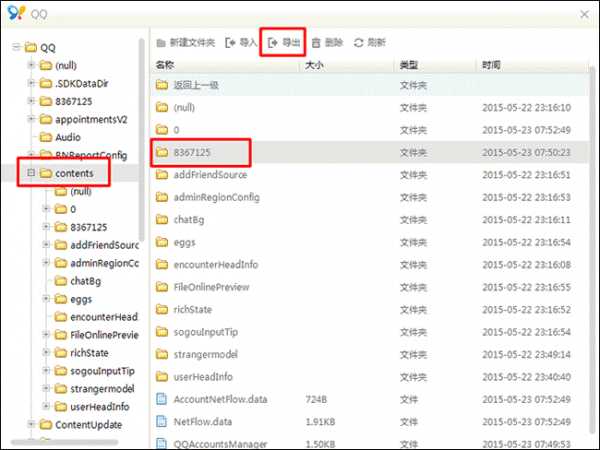This screenshot has height=450, width=600.
Task: Click timestamp 2015-05-22 23:49:14
Action: pyautogui.click(x=526, y=354)
